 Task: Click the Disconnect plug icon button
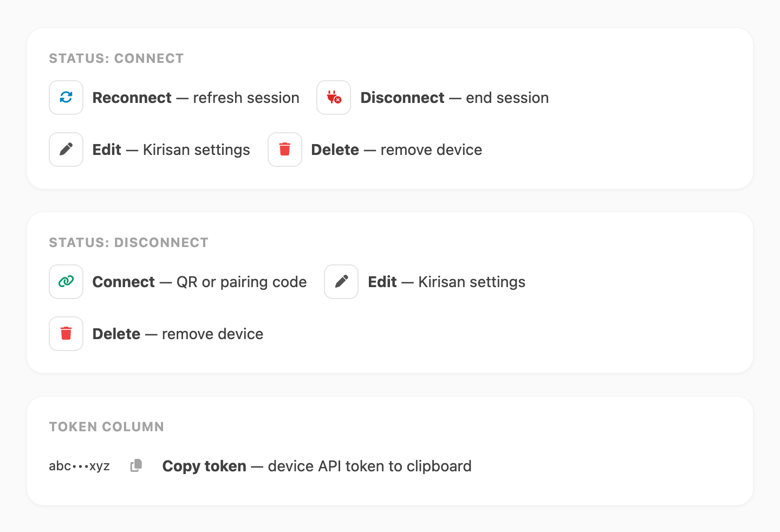(334, 98)
